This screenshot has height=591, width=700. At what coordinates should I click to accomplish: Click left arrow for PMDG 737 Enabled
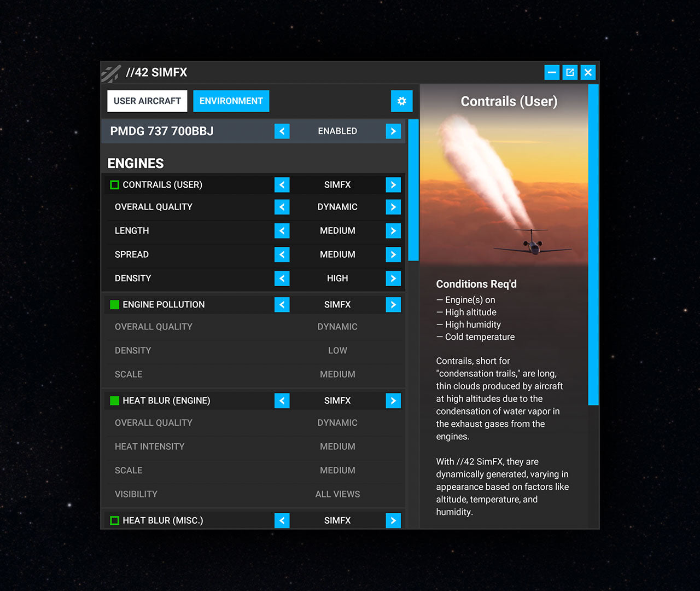point(282,131)
